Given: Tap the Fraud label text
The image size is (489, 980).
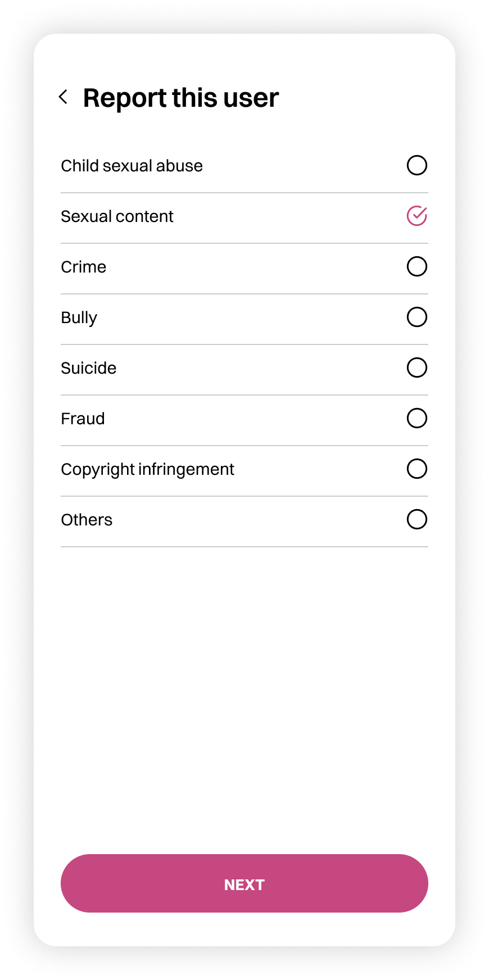Looking at the screenshot, I should (x=83, y=419).
